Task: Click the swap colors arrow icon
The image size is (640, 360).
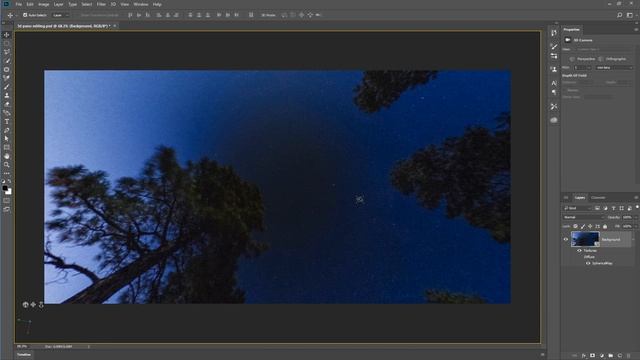Action: click(x=10, y=181)
